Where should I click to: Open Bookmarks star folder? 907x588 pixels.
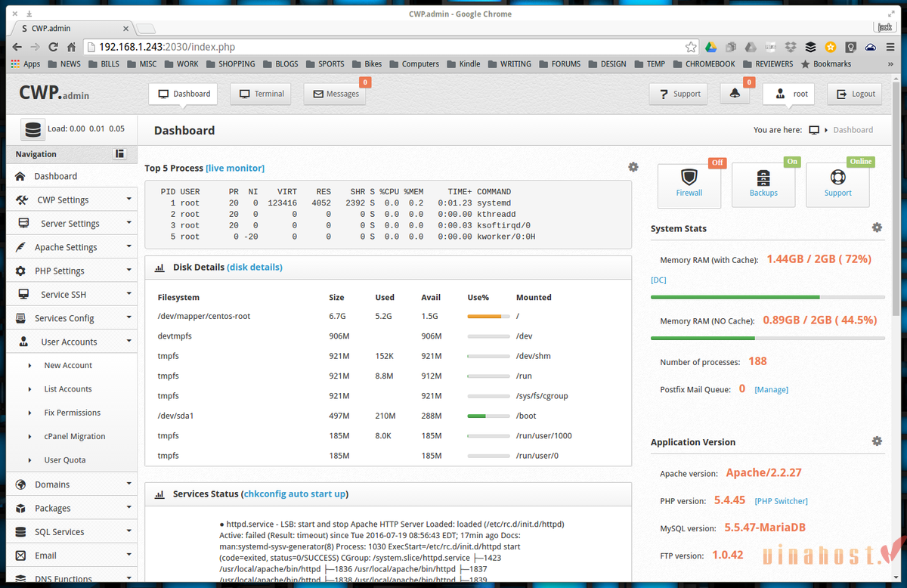click(825, 64)
